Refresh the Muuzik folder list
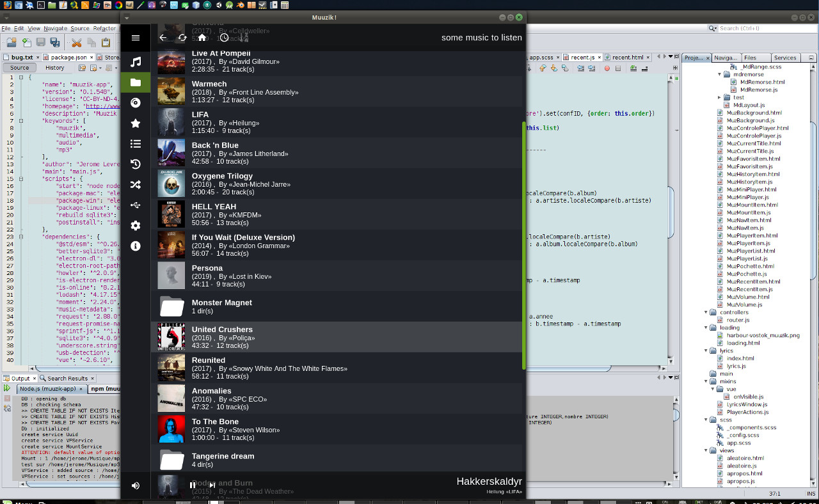The height and width of the screenshot is (504, 819). (x=182, y=38)
